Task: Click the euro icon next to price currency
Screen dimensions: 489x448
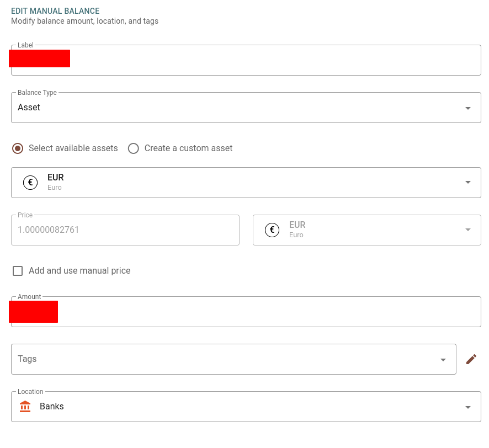Action: click(x=272, y=230)
